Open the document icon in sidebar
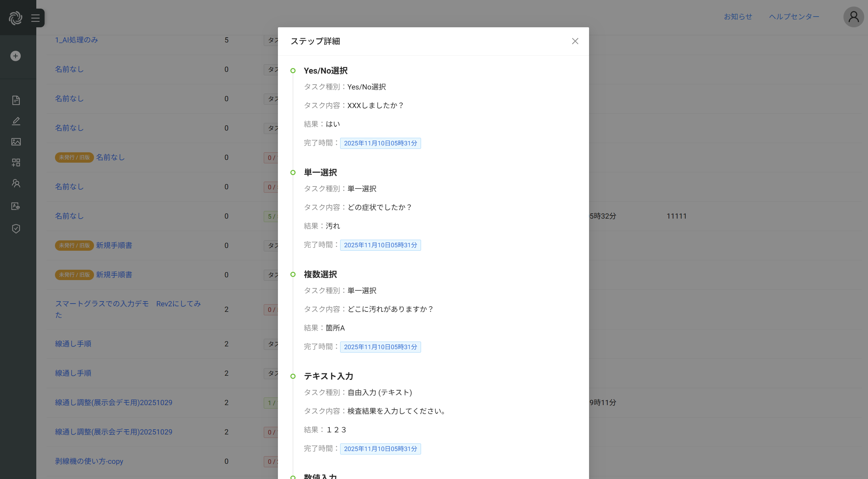The height and width of the screenshot is (479, 868). 16,100
